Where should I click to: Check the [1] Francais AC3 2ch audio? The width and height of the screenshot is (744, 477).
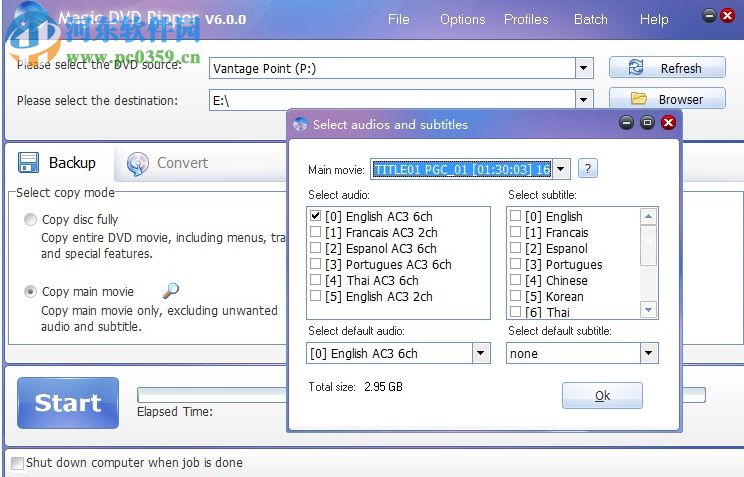point(315,232)
